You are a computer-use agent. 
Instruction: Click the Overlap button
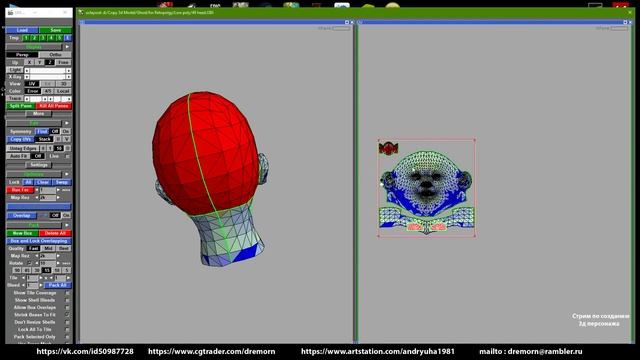click(x=22, y=216)
